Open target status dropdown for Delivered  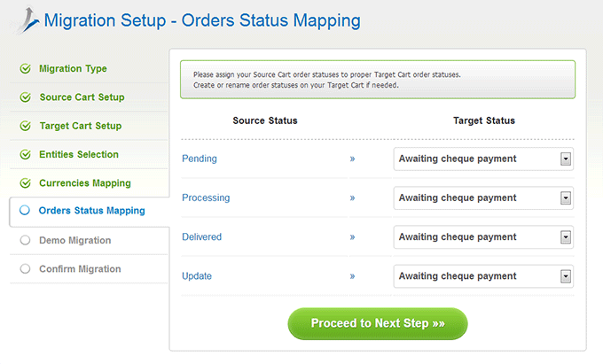coord(483,237)
